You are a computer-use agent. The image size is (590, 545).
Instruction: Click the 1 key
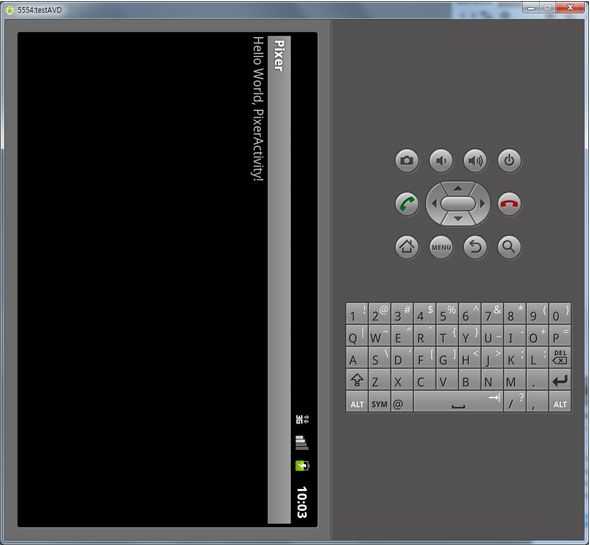(357, 313)
